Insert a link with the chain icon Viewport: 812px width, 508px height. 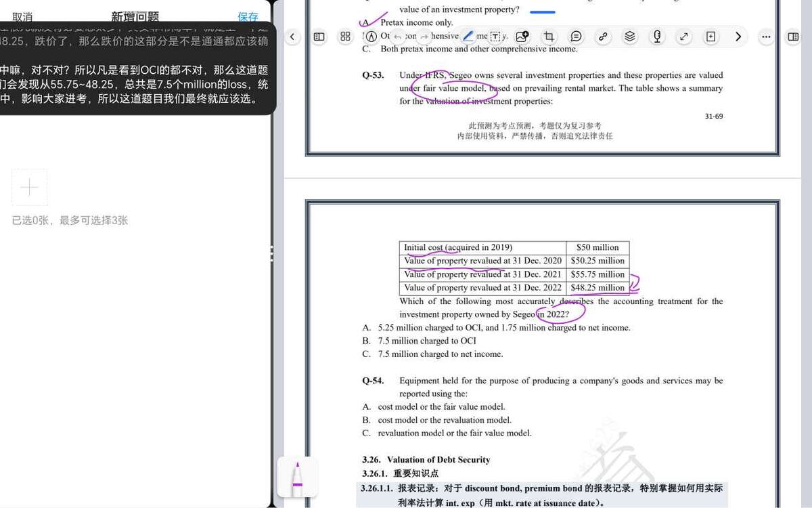click(603, 37)
